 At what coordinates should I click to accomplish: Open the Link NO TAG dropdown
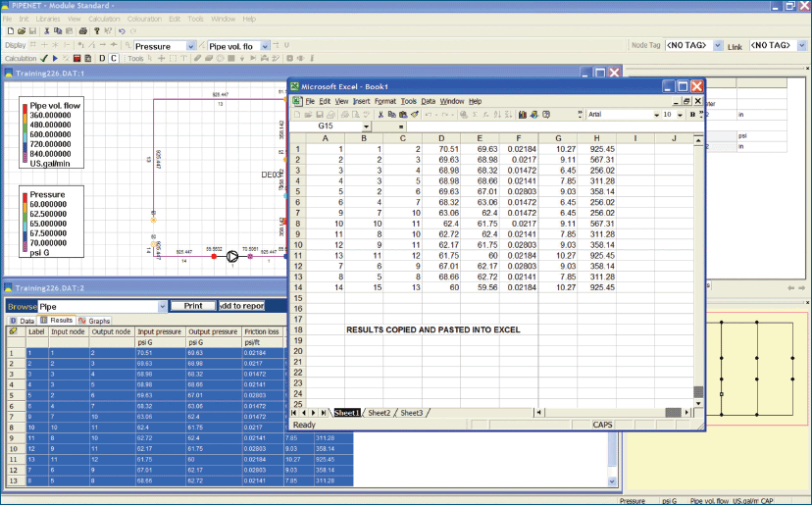[x=801, y=45]
